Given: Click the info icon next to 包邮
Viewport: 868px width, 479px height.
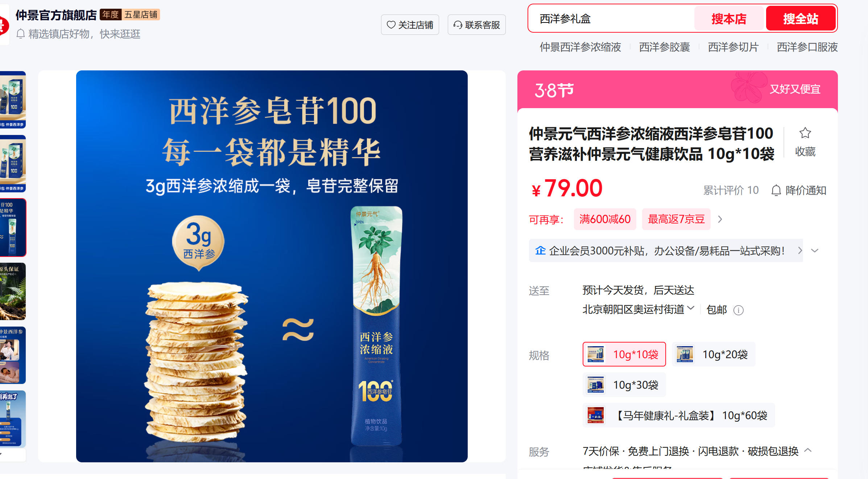Looking at the screenshot, I should coord(738,310).
